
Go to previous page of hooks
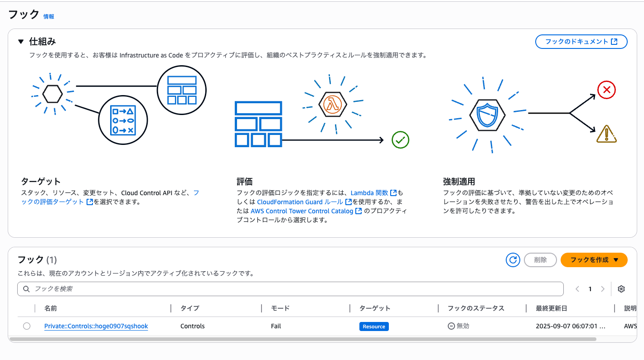(x=577, y=289)
